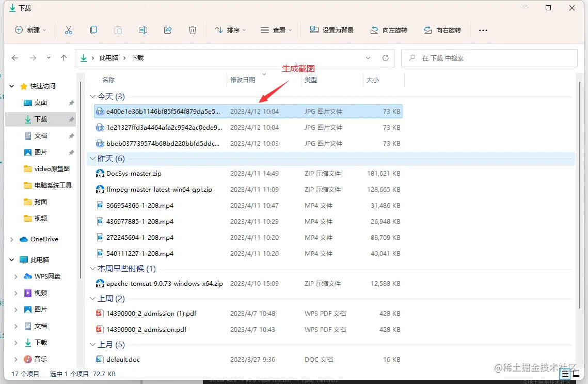
Task: Collapse the 今天 (3) group
Action: tap(92, 97)
